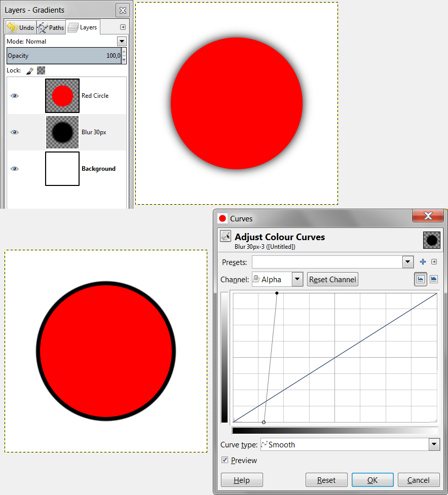
Task: Select the Layers tab
Action: click(x=83, y=27)
